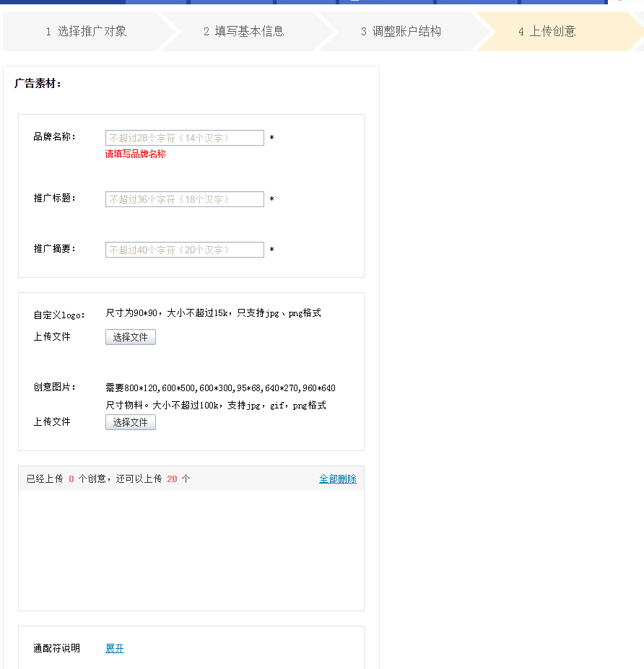644x669 pixels.
Task: Choose file for 创意图片 upload
Action: click(x=130, y=422)
